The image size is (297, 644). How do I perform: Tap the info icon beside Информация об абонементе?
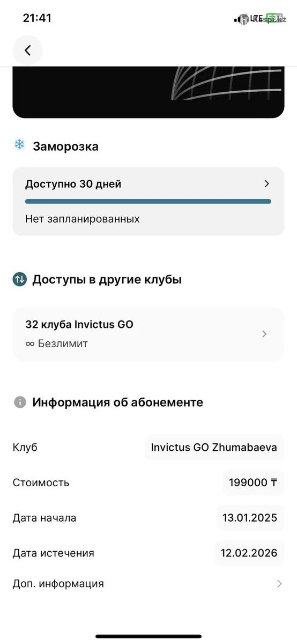coord(20,402)
